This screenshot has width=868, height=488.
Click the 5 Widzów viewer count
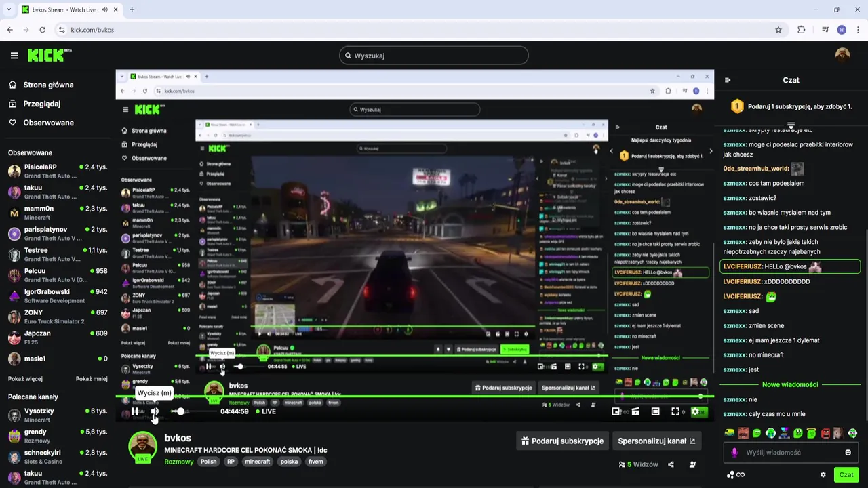coord(638,464)
